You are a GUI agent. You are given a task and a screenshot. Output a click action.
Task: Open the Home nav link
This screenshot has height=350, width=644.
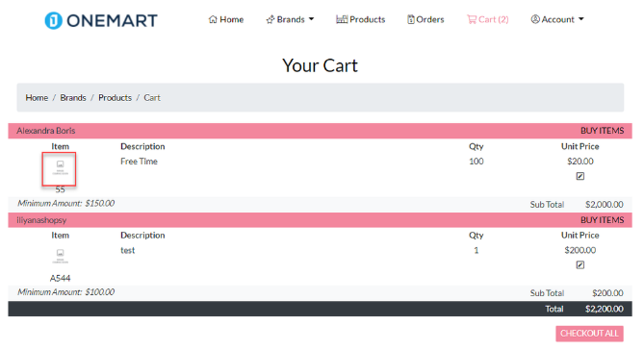pyautogui.click(x=226, y=19)
